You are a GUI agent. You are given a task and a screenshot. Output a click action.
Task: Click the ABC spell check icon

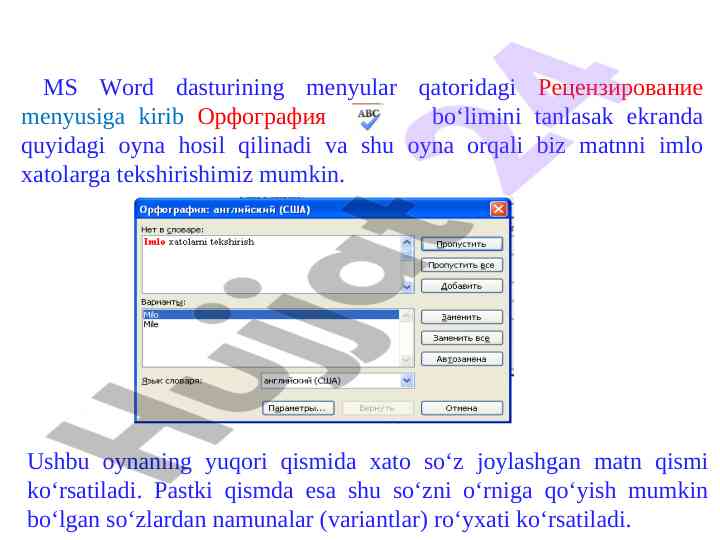coord(369,118)
